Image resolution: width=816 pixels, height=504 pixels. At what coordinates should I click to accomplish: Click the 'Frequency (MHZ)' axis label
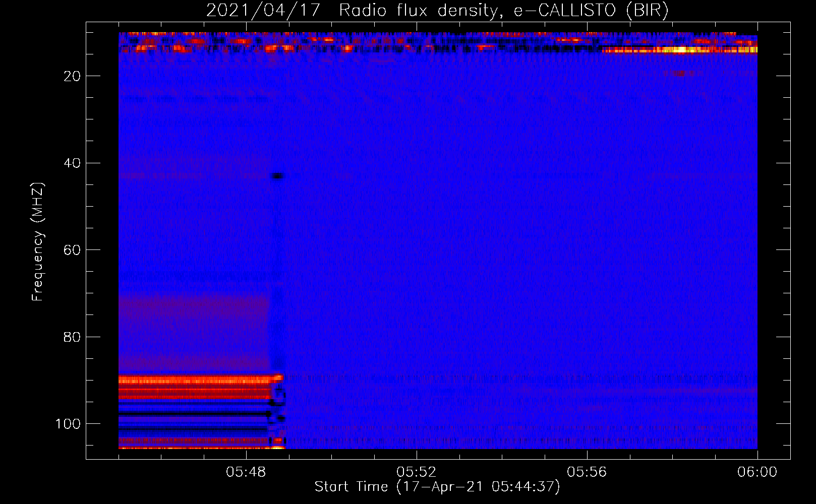click(x=38, y=242)
